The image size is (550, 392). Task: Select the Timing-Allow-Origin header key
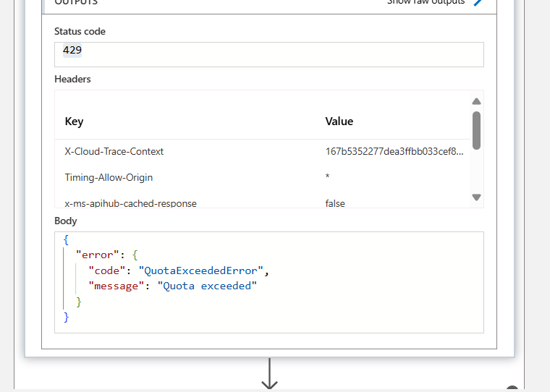(109, 177)
